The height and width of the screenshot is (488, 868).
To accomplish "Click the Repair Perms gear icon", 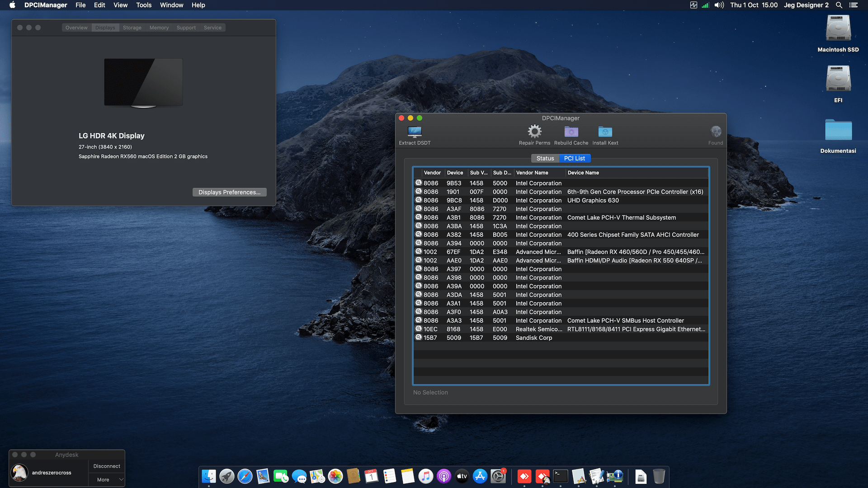I will pos(535,131).
